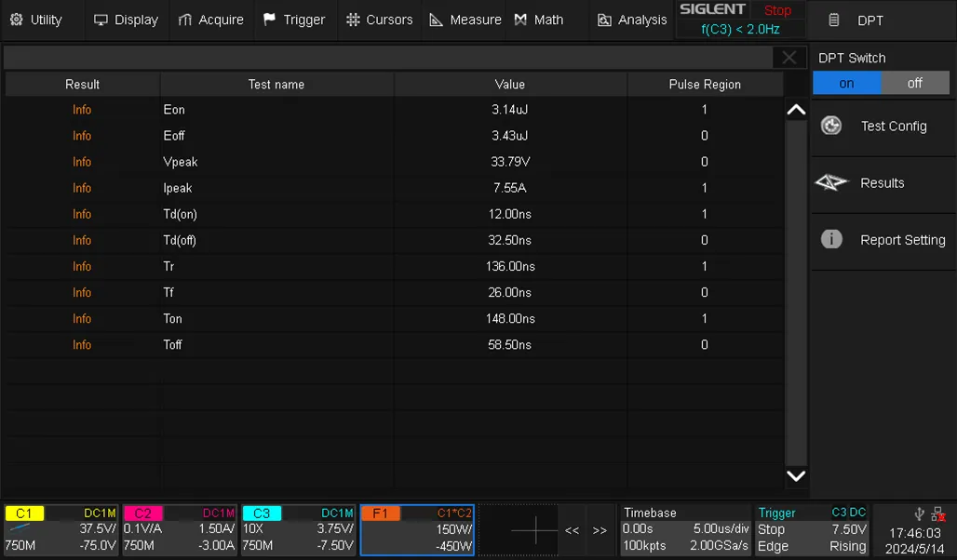Close the results table with X
The width and height of the screenshot is (957, 560).
[x=789, y=58]
